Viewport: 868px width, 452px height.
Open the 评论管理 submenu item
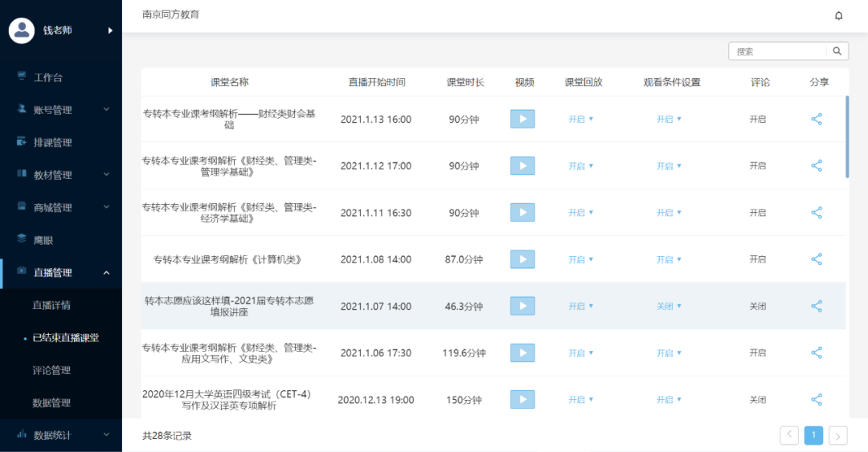[x=51, y=370]
